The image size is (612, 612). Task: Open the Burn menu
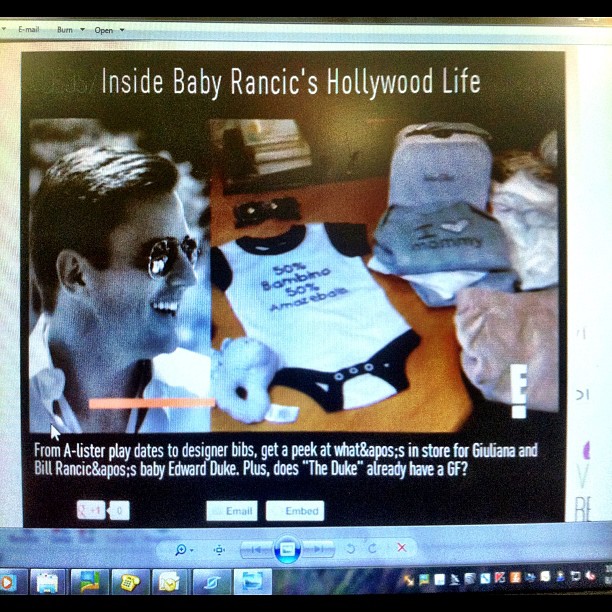pos(65,29)
